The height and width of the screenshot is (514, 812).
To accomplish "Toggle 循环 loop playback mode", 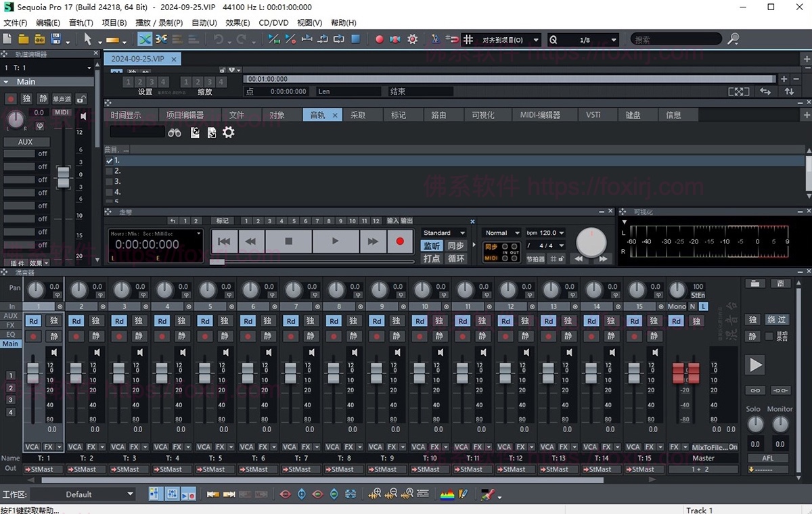I will point(456,258).
